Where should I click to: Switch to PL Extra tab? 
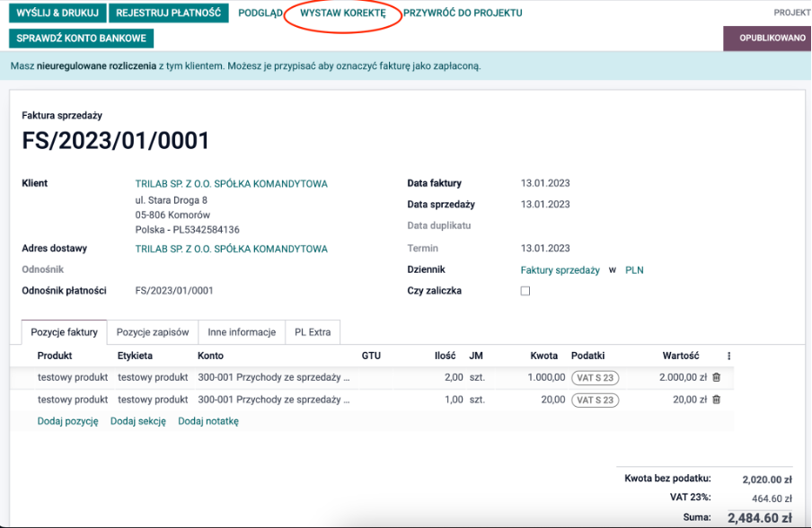[313, 332]
